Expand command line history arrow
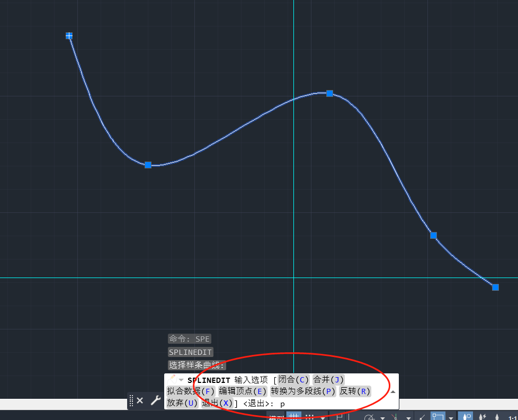 (x=393, y=392)
